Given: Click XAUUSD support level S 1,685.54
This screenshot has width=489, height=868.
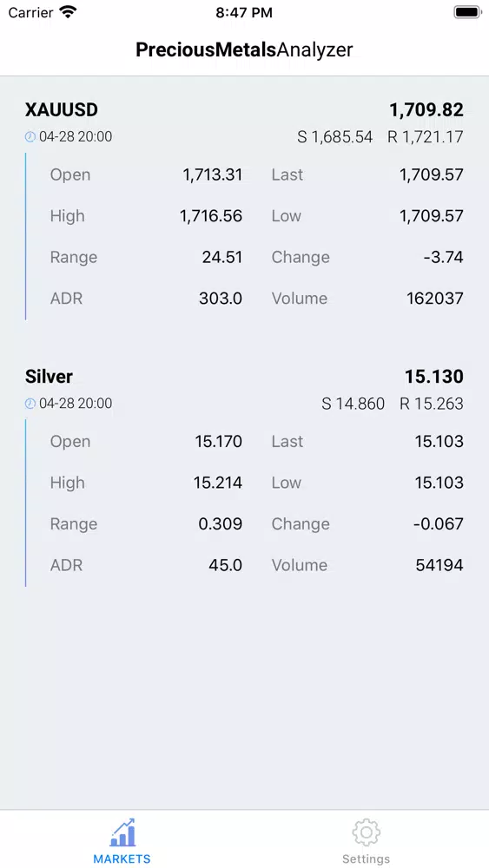Looking at the screenshot, I should click(335, 137).
